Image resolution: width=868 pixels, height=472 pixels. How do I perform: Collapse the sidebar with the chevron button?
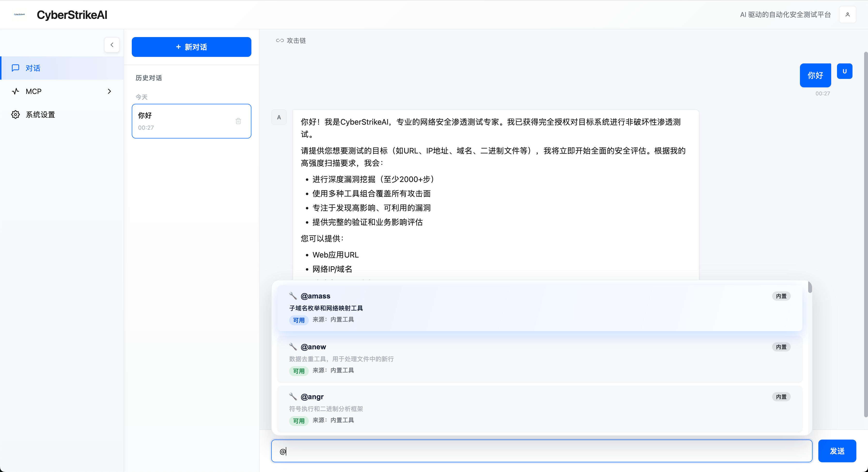coord(112,45)
